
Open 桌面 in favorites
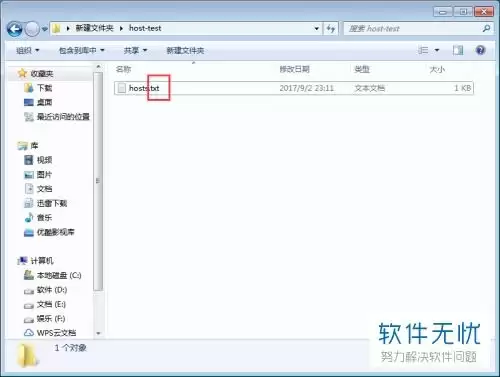(x=44, y=102)
